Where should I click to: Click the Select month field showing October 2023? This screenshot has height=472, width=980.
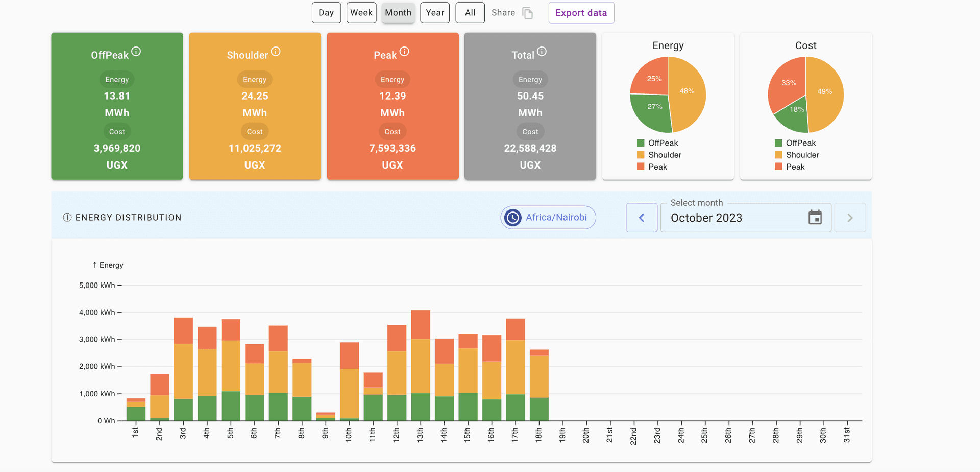point(746,218)
